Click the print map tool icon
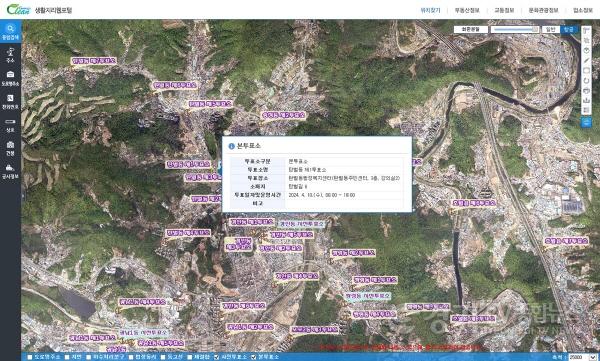The width and height of the screenshot is (600, 361). pyautogui.click(x=586, y=90)
